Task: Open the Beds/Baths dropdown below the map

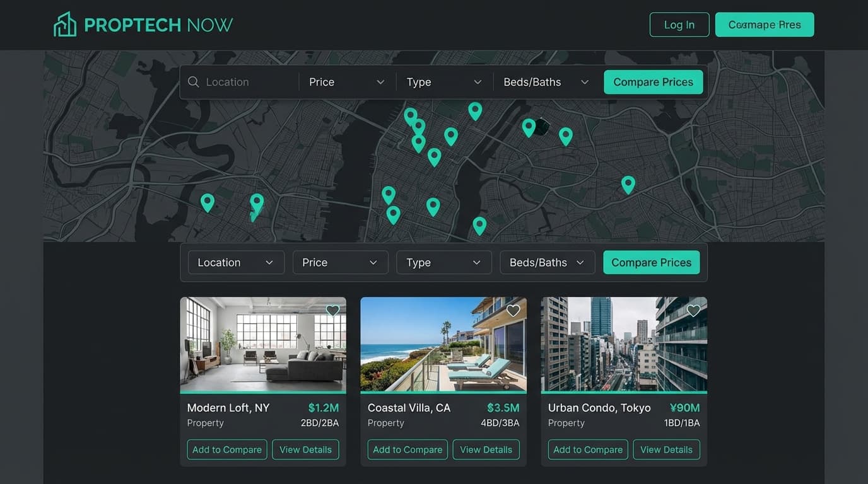Action: (547, 262)
